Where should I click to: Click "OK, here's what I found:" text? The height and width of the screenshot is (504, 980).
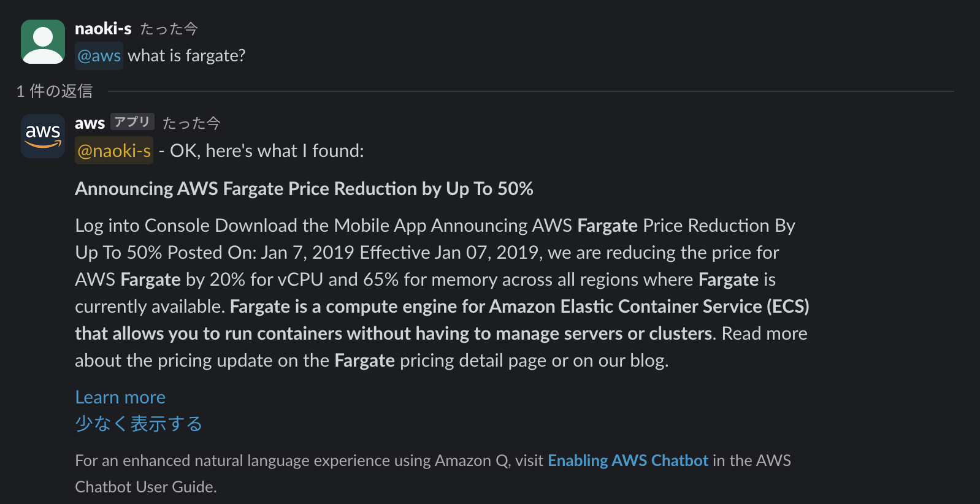(267, 151)
